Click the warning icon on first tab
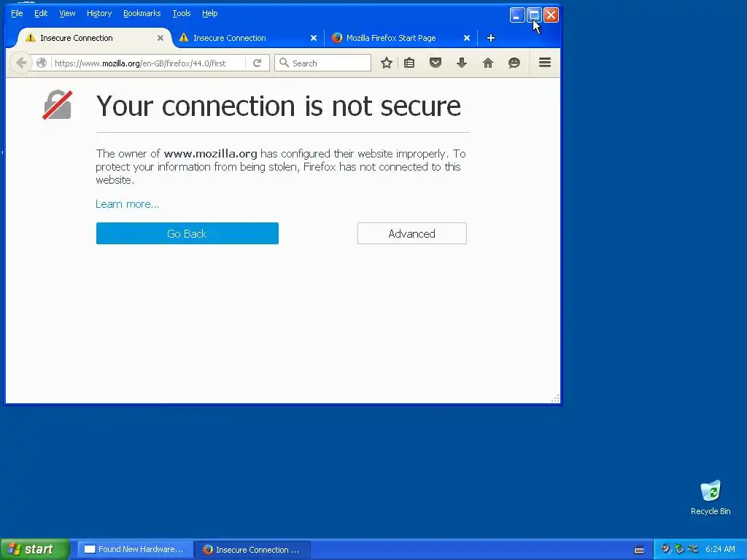The image size is (747, 560). (x=31, y=38)
